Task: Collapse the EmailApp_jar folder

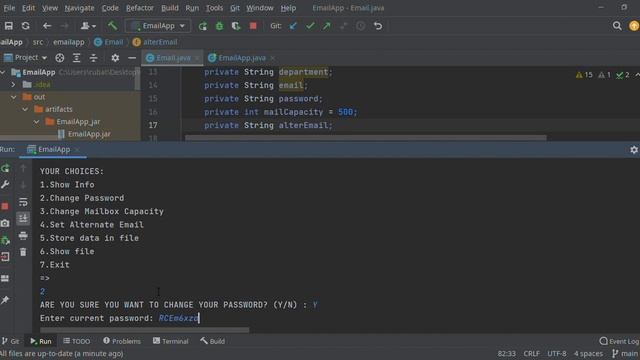Action: [37, 122]
